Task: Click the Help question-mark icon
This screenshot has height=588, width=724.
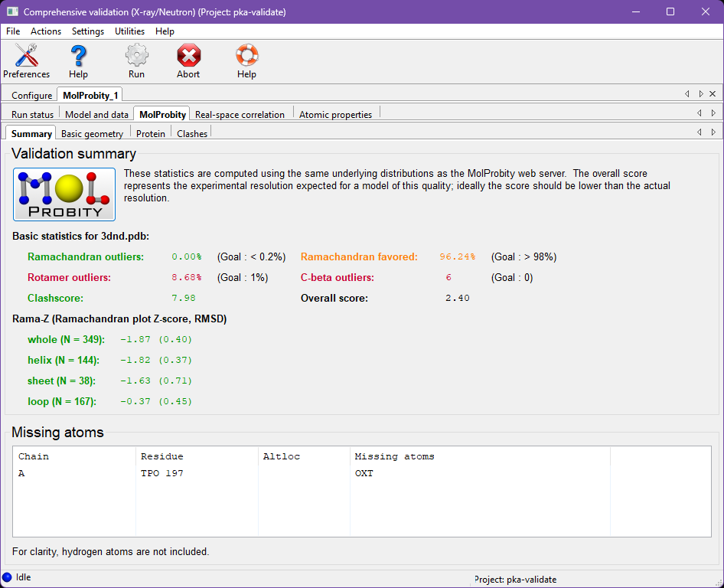Action: (x=77, y=57)
